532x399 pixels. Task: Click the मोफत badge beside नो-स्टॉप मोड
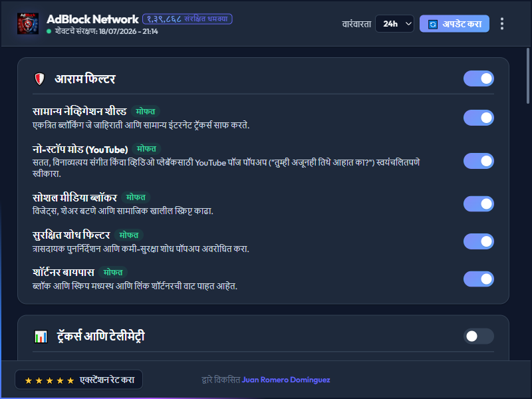146,148
